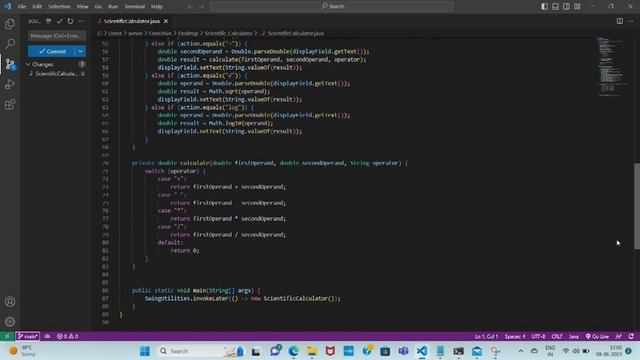Click Scientific_Calculator folder in breadcrumb

(x=229, y=33)
